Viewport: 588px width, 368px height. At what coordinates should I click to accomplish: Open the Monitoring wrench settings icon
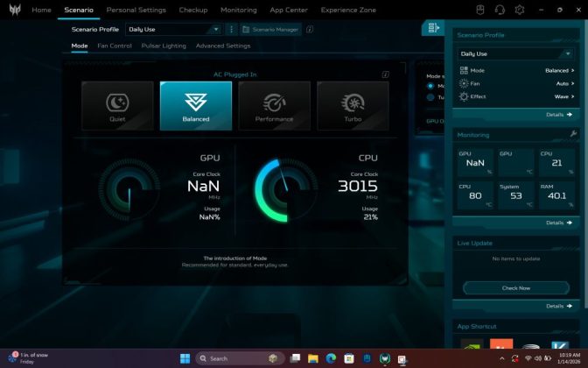573,134
